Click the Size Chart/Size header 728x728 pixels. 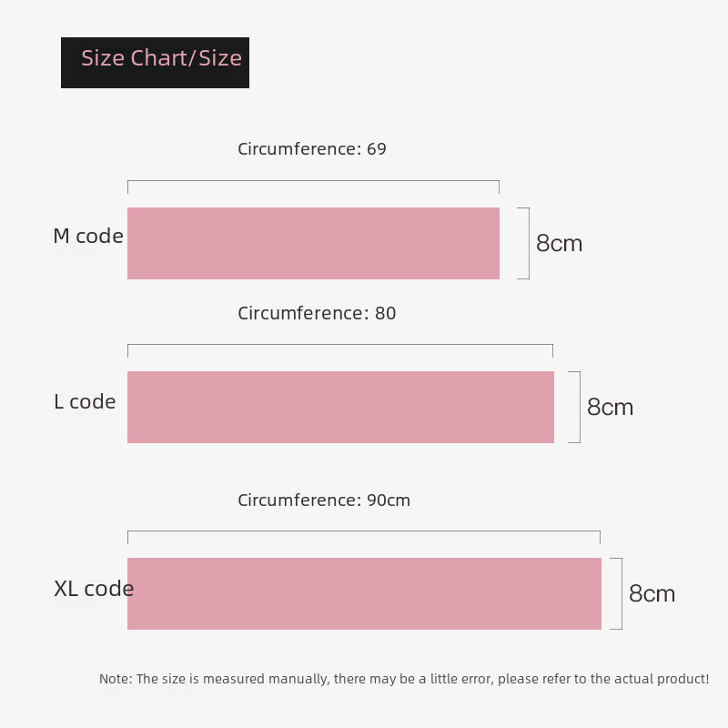point(156,62)
